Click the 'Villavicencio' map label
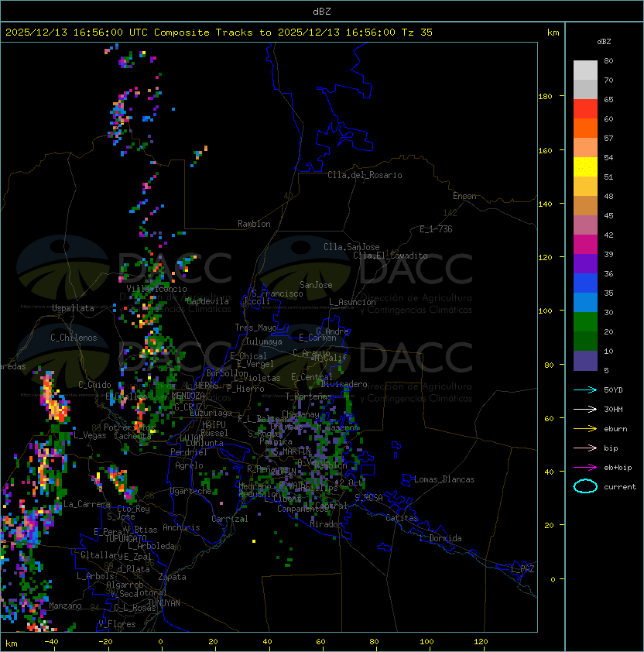The image size is (644, 652). (156, 289)
